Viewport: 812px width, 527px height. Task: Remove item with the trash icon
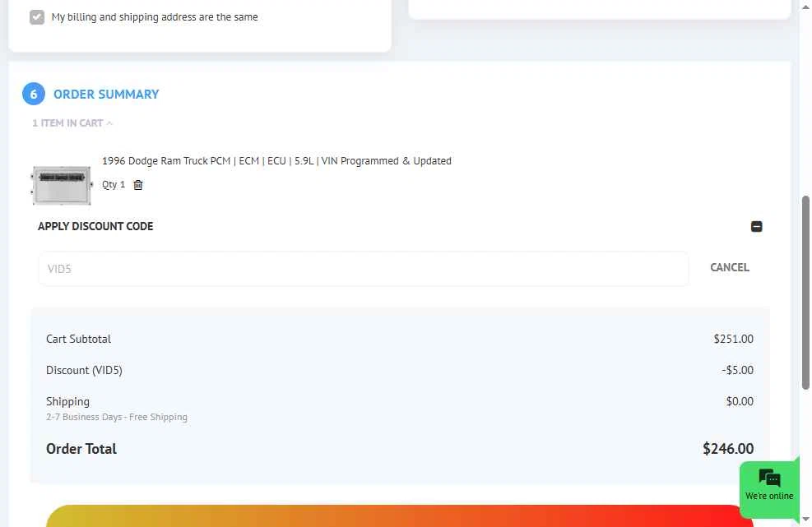137,185
